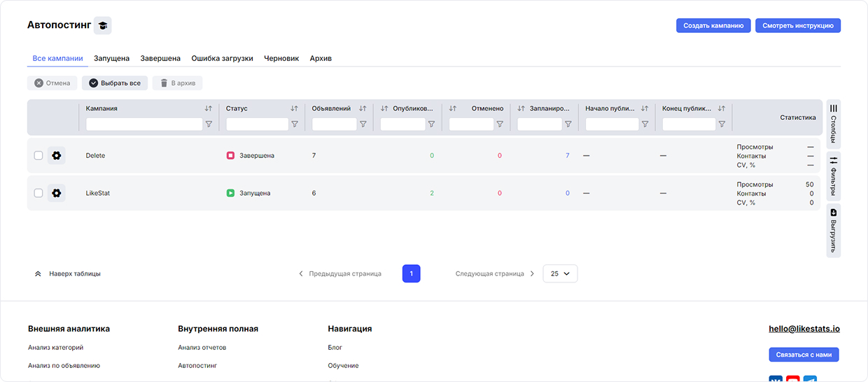Click the Кампания filter text field
Viewport: 868px width, 382px height.
pos(144,124)
